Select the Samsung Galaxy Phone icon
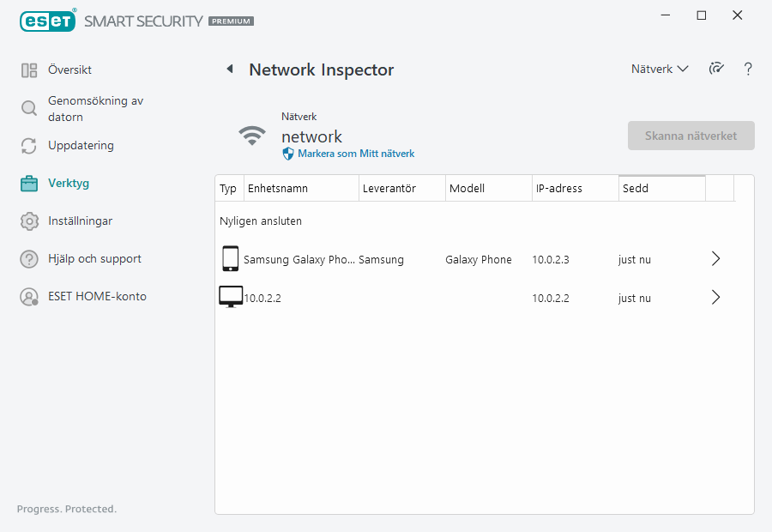Viewport: 772px width, 532px height. pyautogui.click(x=230, y=259)
